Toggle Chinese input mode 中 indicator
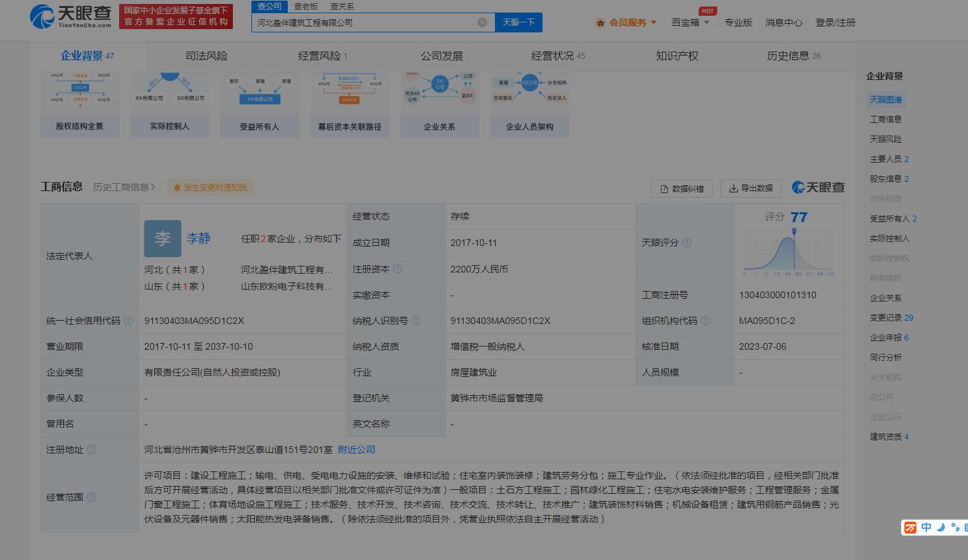 pos(926,527)
